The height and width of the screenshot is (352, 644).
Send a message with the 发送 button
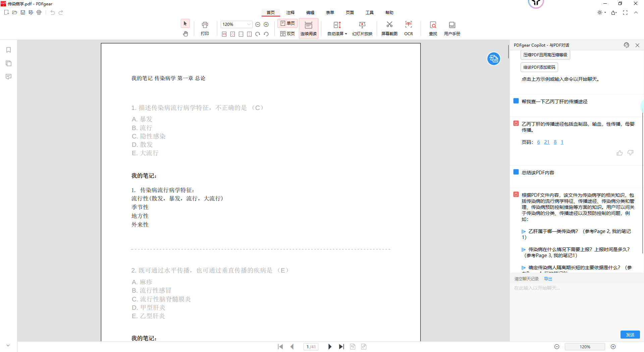[630, 335]
